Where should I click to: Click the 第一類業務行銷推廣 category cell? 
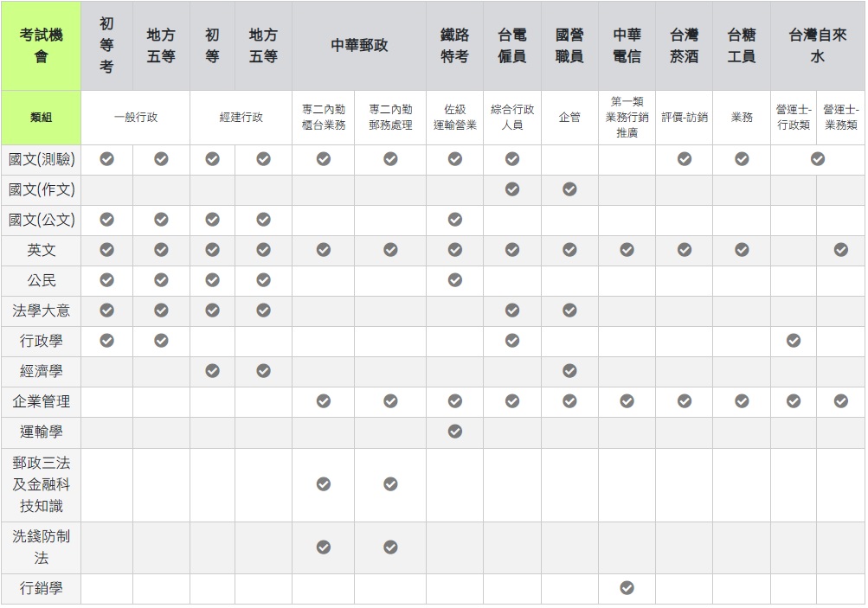[x=627, y=118]
